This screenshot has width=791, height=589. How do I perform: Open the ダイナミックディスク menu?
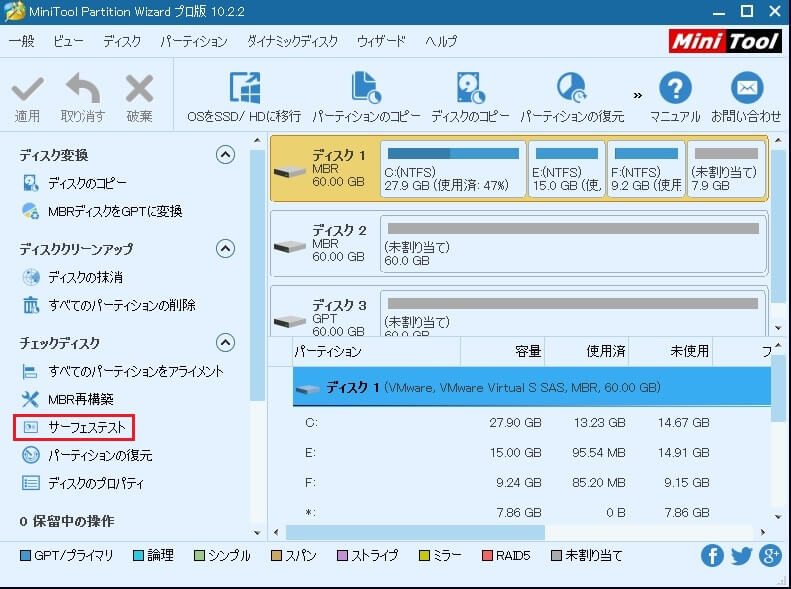292,41
